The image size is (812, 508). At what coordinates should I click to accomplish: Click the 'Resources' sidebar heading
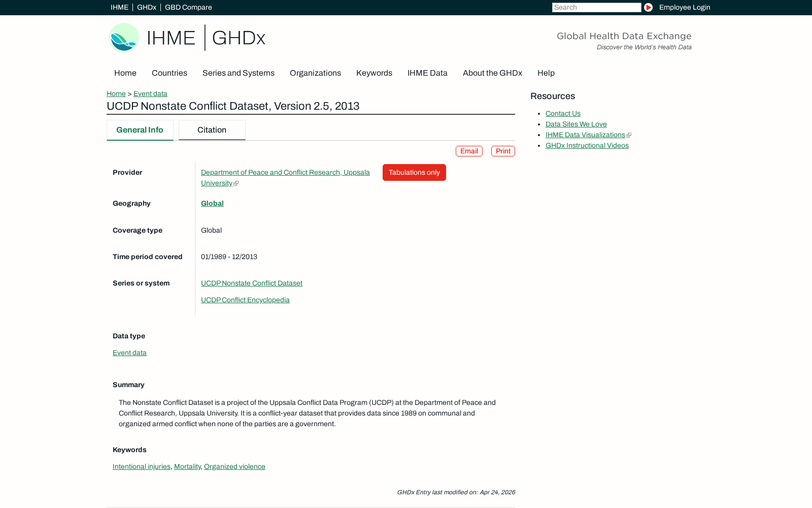(x=553, y=96)
